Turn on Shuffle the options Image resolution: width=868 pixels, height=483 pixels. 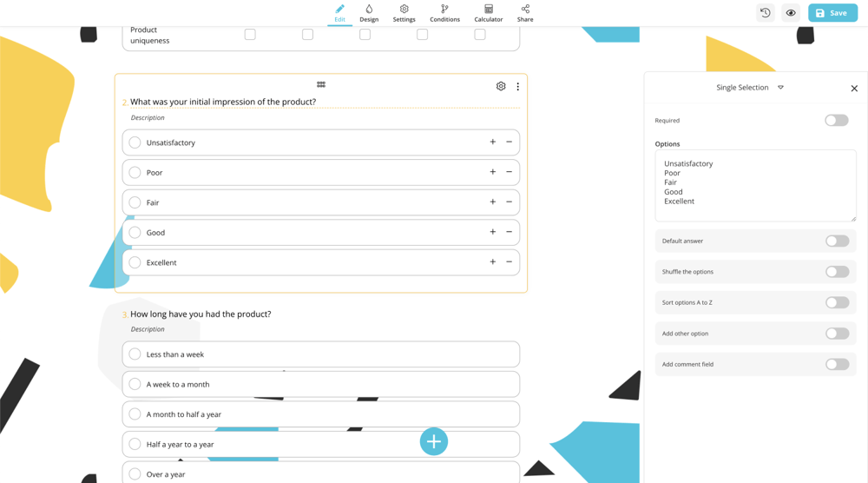click(x=837, y=272)
